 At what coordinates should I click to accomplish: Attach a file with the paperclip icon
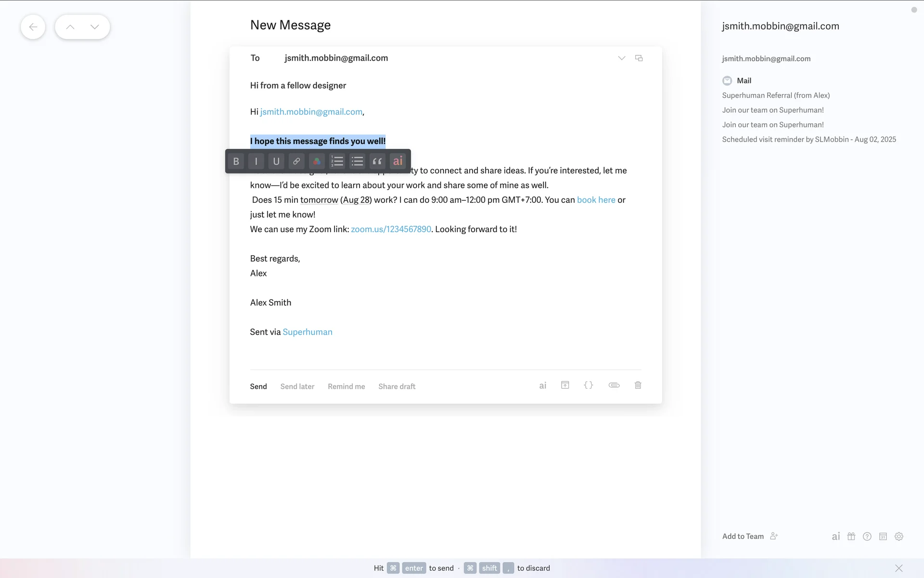(614, 385)
